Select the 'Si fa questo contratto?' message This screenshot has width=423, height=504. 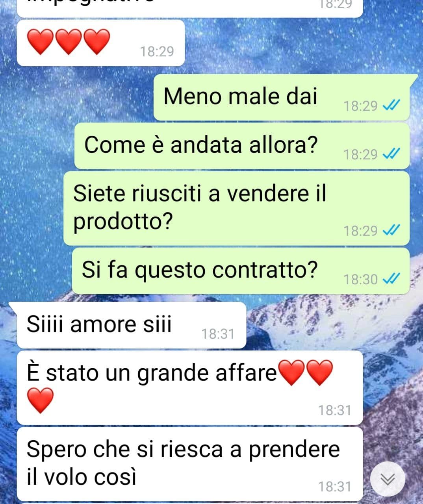(241, 271)
